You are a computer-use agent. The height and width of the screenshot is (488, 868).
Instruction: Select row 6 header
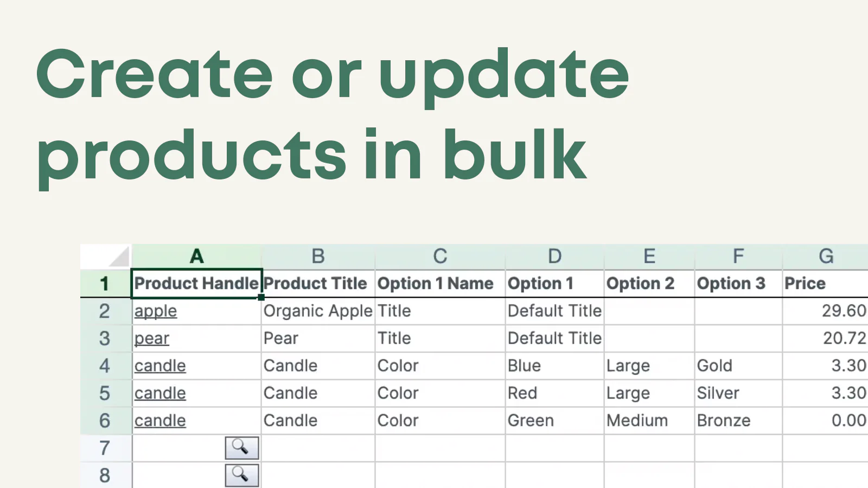105,421
